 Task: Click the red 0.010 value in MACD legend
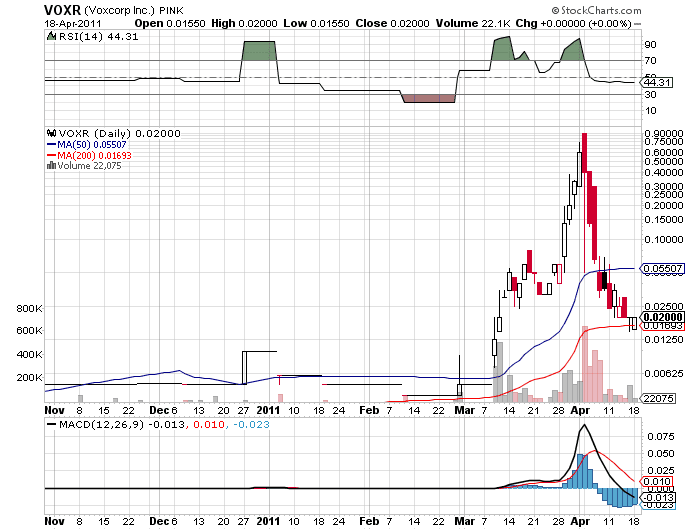(x=208, y=424)
